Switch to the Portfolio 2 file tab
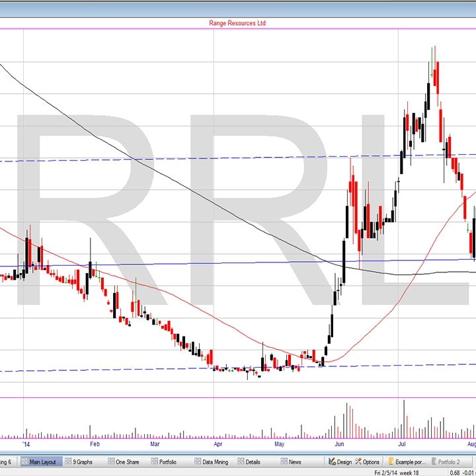476x476 pixels. [x=448, y=461]
